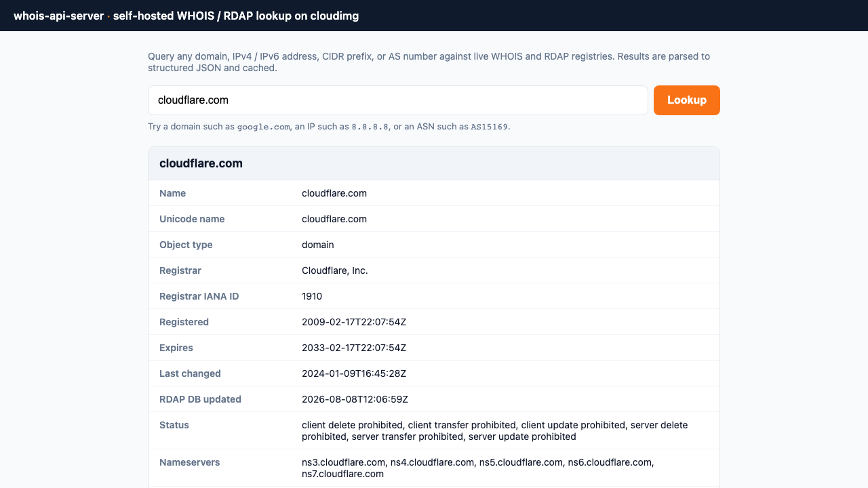Screen dimensions: 868x488
Task: Click the last changed date 2024-01-09T16:45:28Z
Action: 354,373
